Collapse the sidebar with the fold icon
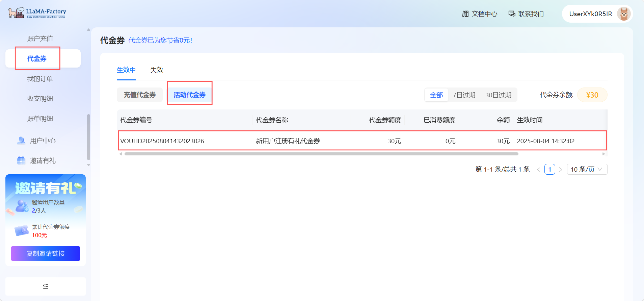The height and width of the screenshot is (301, 644). tap(46, 286)
